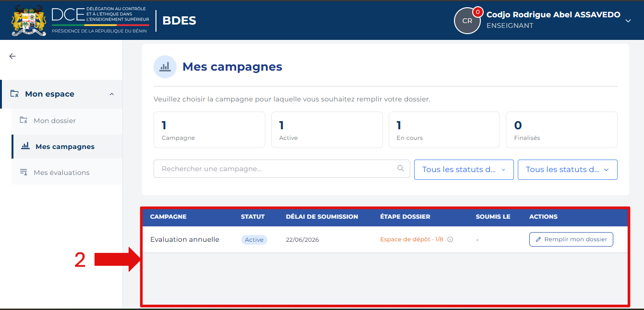Image resolution: width=644 pixels, height=310 pixels.
Task: Click the CAMPAGNE column header
Action: 168,217
